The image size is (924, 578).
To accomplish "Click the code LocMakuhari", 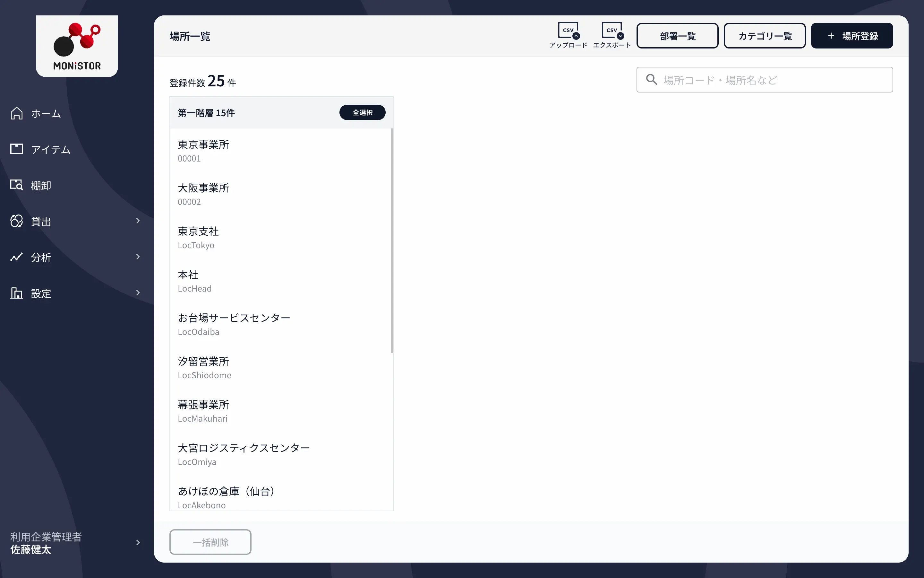I will 202,419.
